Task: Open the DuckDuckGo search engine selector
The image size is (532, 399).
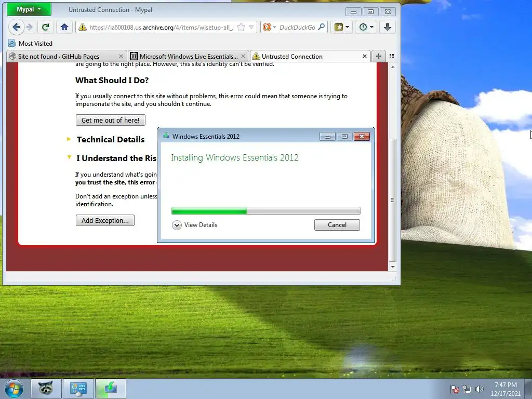Action: tap(270, 27)
